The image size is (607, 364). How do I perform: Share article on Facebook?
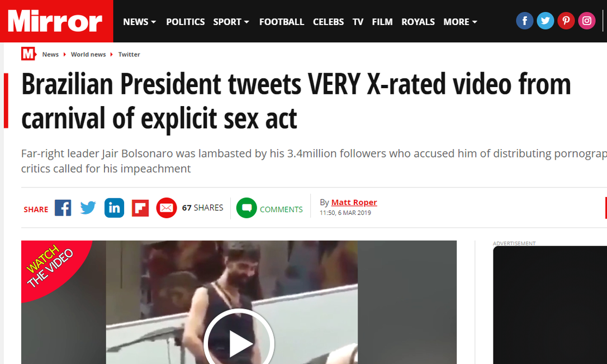[x=63, y=208]
